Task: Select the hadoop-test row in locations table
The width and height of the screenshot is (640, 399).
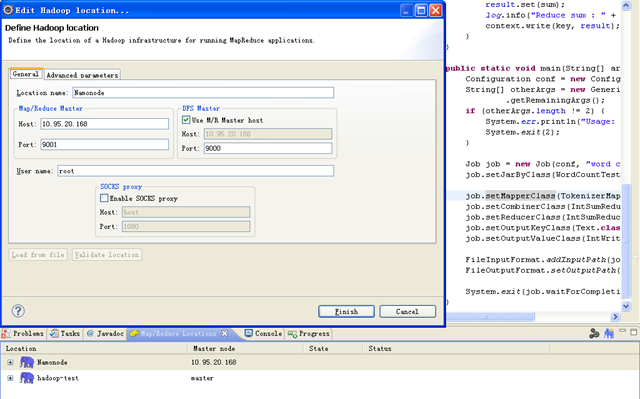Action: click(x=320, y=378)
